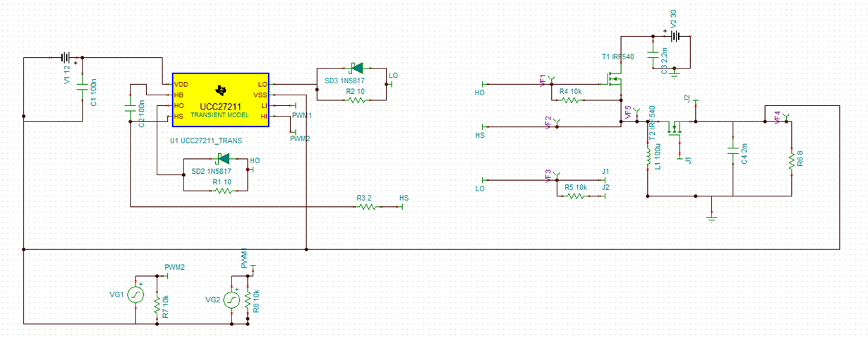Select the R5 10k resistor symbol

[575, 196]
